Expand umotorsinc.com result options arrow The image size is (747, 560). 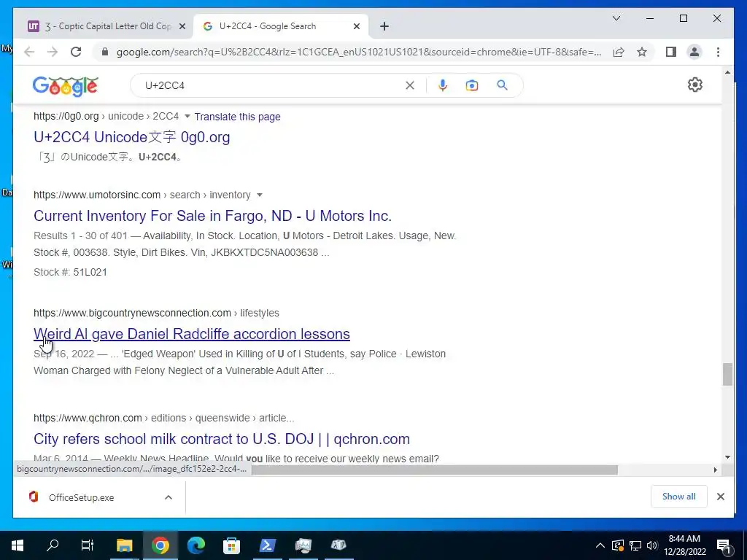coord(260,195)
